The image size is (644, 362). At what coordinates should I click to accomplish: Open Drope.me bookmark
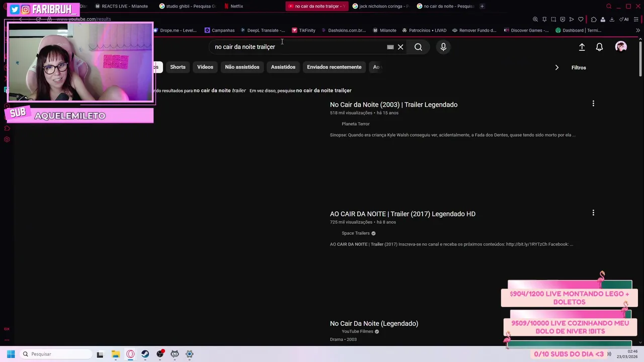tap(175, 30)
